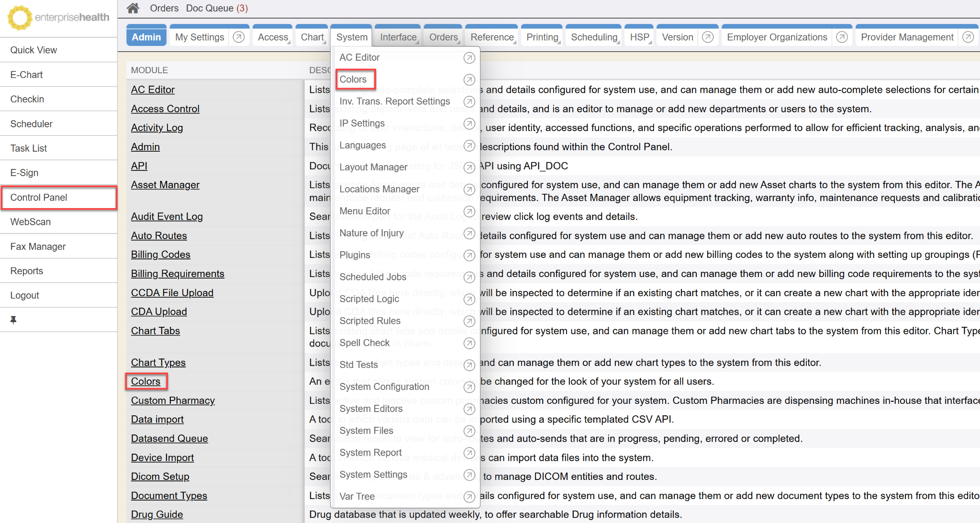Click the pop-out arrow icon beside AC Editor in the menu
The height and width of the screenshot is (523, 980).
469,58
